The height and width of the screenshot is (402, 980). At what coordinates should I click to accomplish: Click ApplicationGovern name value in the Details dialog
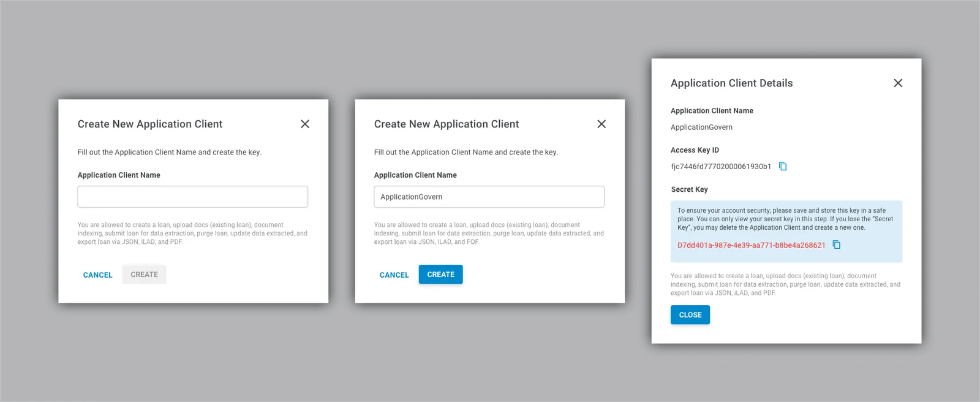tap(701, 127)
